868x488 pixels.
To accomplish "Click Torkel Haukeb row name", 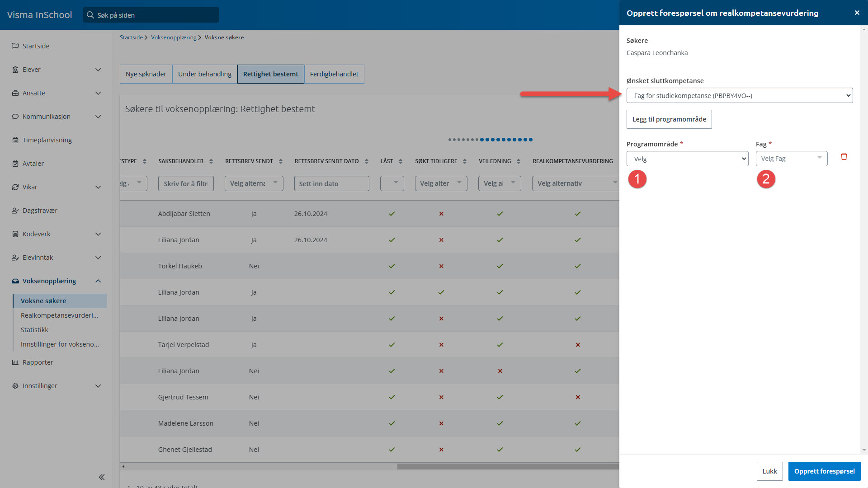I will pos(180,266).
